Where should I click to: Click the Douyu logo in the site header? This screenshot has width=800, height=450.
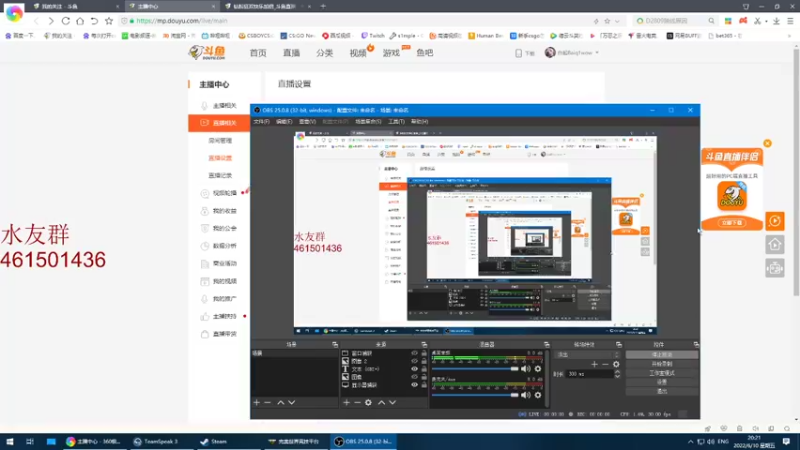[x=207, y=52]
